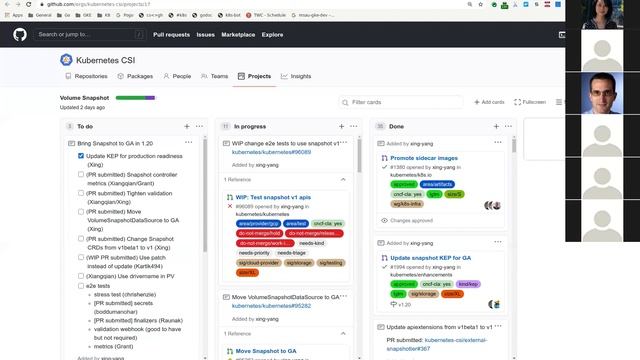The image size is (640, 360).
Task: Click the Kubernetes CSI organization avatar
Action: click(66, 60)
